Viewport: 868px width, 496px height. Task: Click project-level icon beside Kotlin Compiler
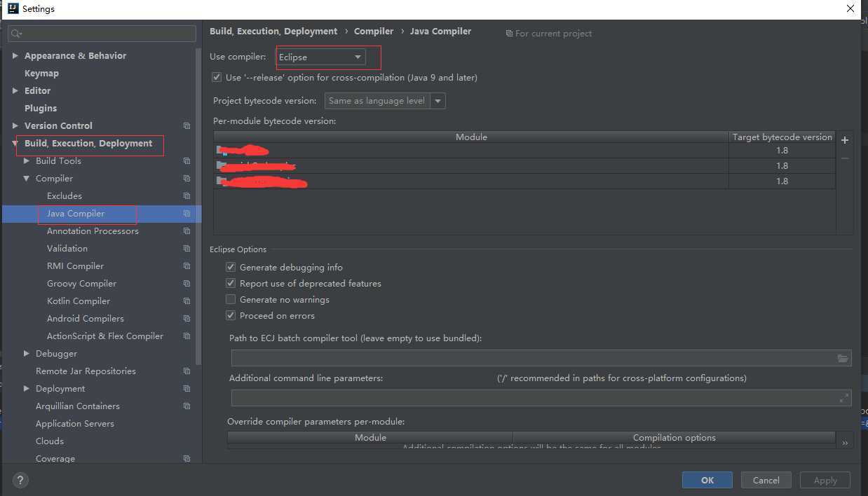187,301
